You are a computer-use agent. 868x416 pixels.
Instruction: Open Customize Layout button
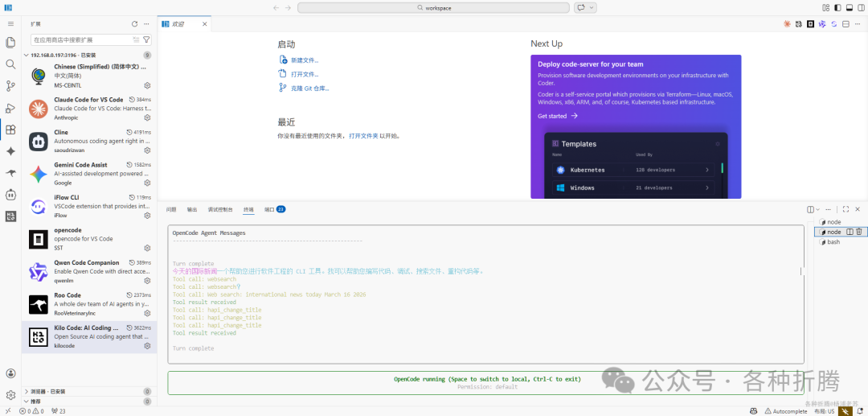826,8
